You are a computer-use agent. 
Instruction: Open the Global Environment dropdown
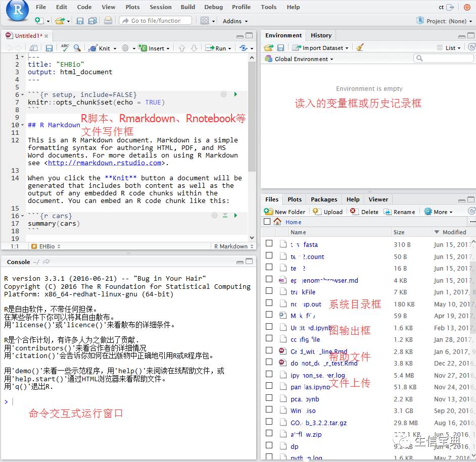pos(299,59)
